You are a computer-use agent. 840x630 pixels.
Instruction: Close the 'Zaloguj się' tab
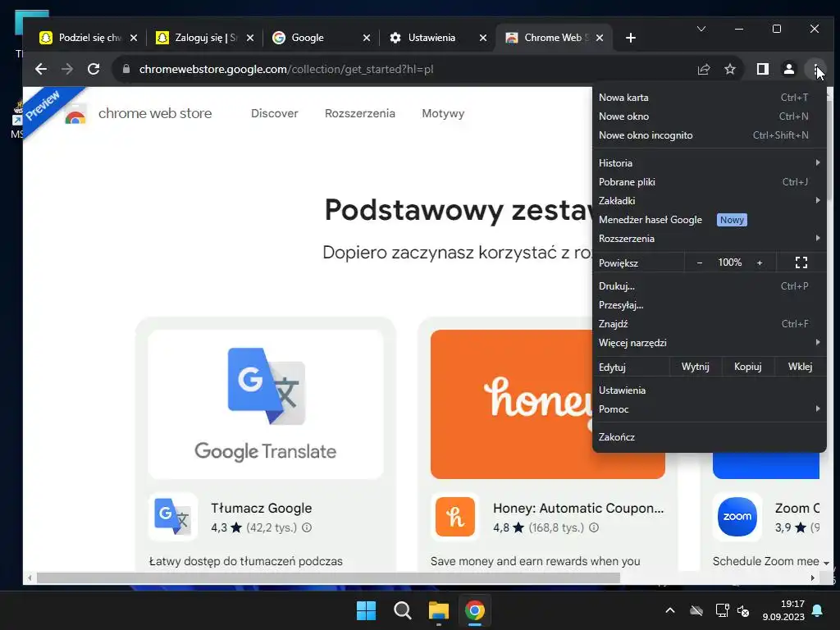pos(250,38)
